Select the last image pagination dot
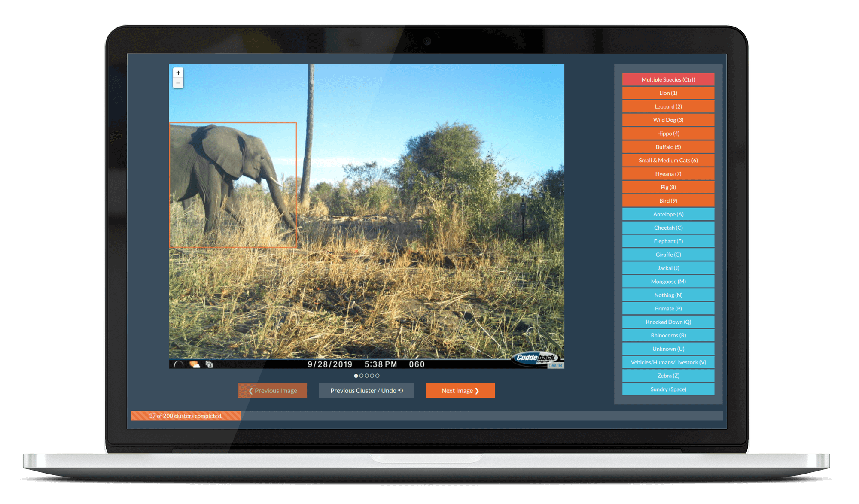Screen dimensions: 859x504 coord(378,376)
